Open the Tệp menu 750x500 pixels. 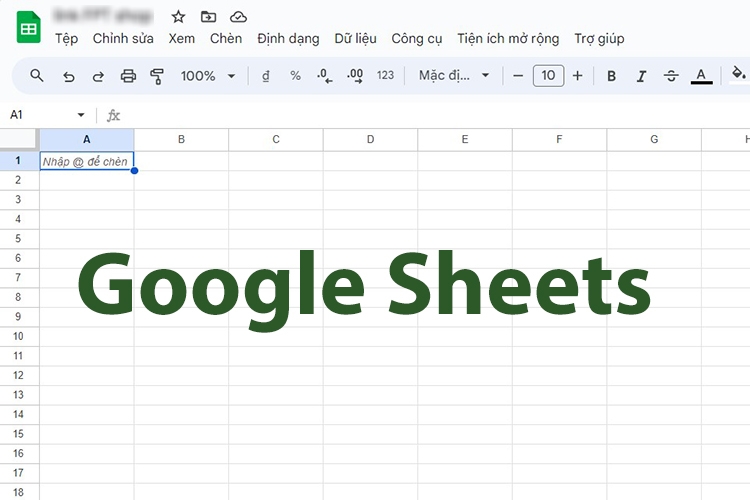tap(66, 39)
